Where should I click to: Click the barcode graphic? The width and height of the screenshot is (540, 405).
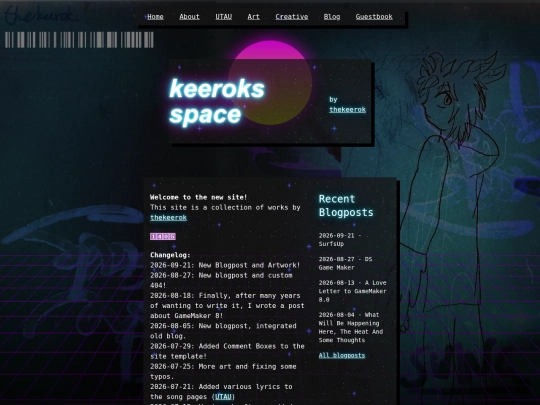[x=79, y=40]
